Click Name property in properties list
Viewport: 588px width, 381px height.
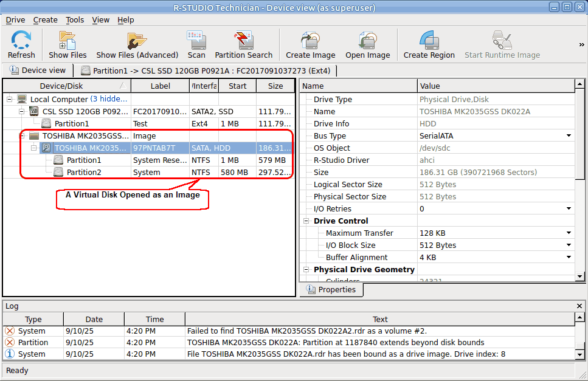324,111
